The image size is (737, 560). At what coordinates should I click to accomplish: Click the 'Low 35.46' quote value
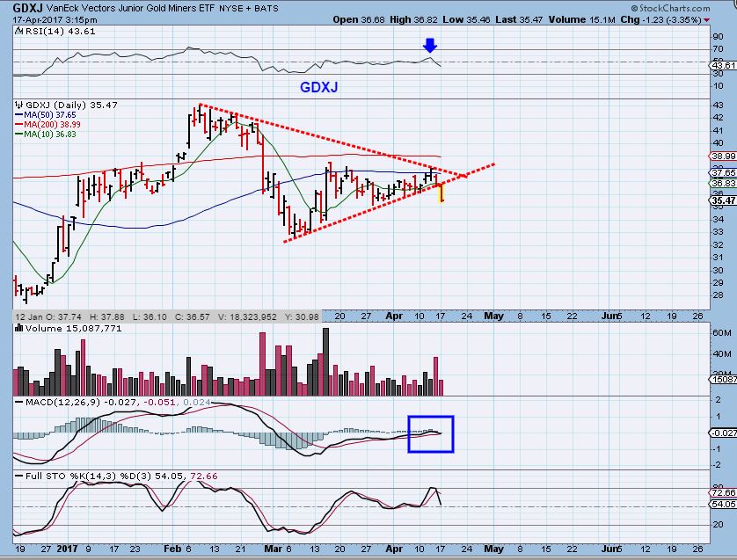pos(466,19)
